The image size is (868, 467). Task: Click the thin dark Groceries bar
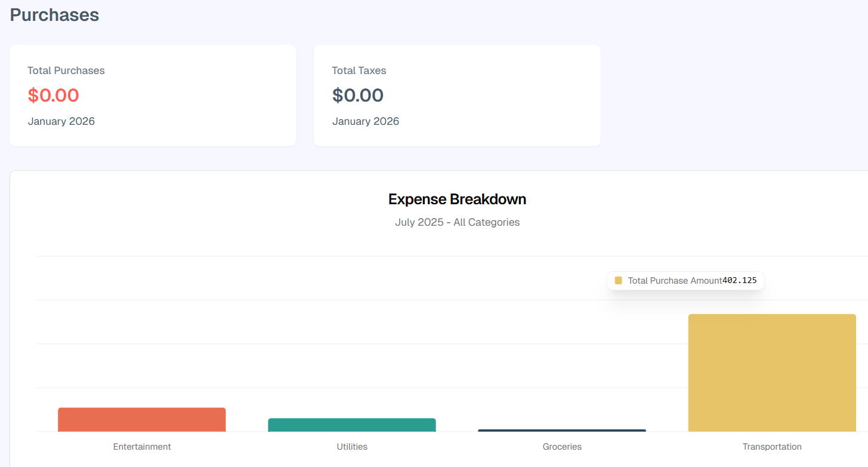tap(562, 430)
